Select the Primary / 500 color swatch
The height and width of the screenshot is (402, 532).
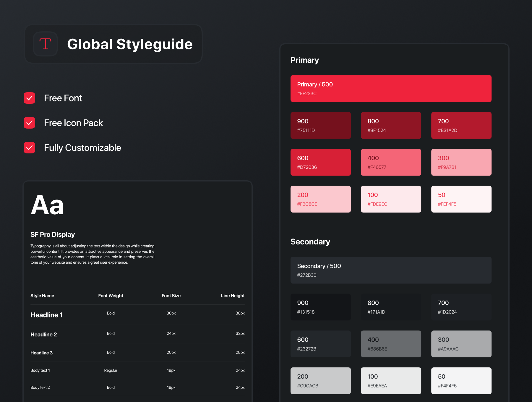pos(391,89)
